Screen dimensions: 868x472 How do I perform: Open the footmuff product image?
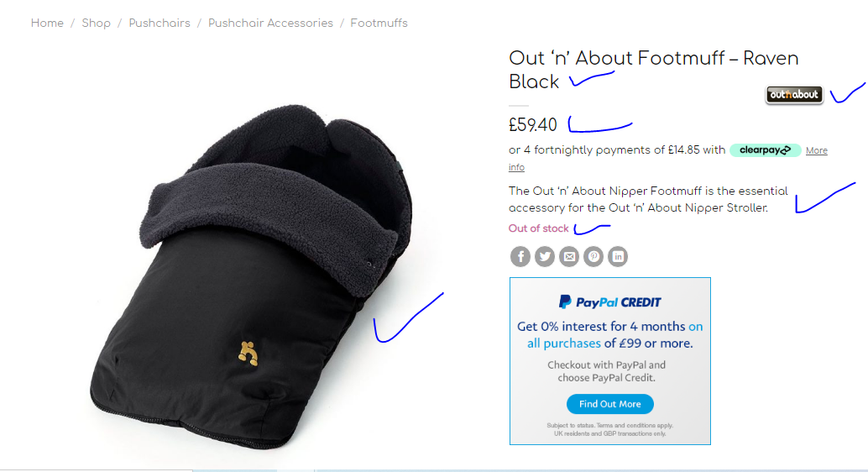click(x=252, y=275)
